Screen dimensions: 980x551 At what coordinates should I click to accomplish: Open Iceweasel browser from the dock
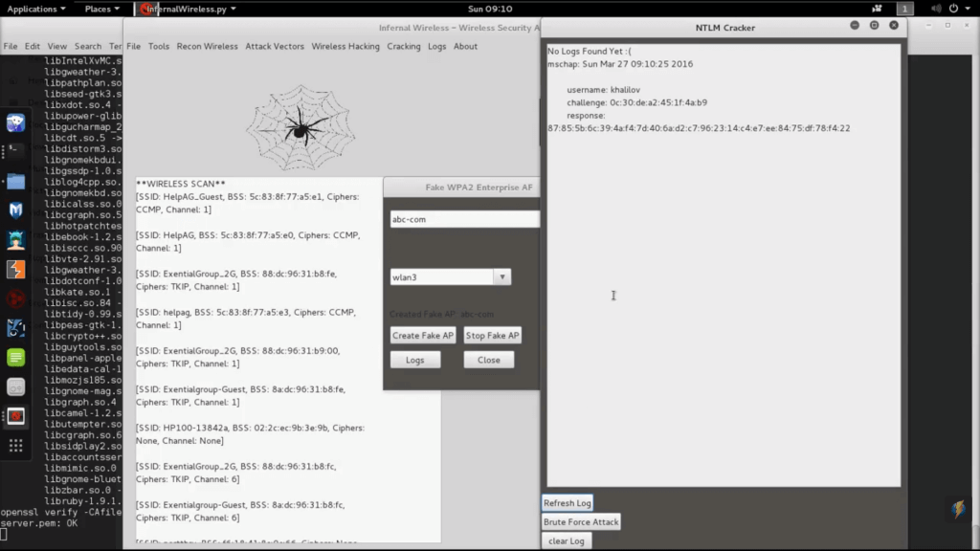pos(16,122)
